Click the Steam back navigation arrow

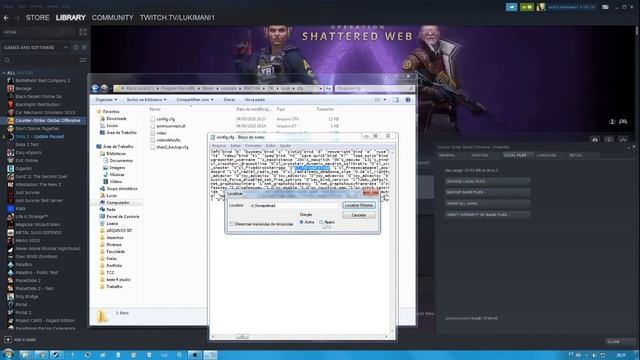(6, 18)
